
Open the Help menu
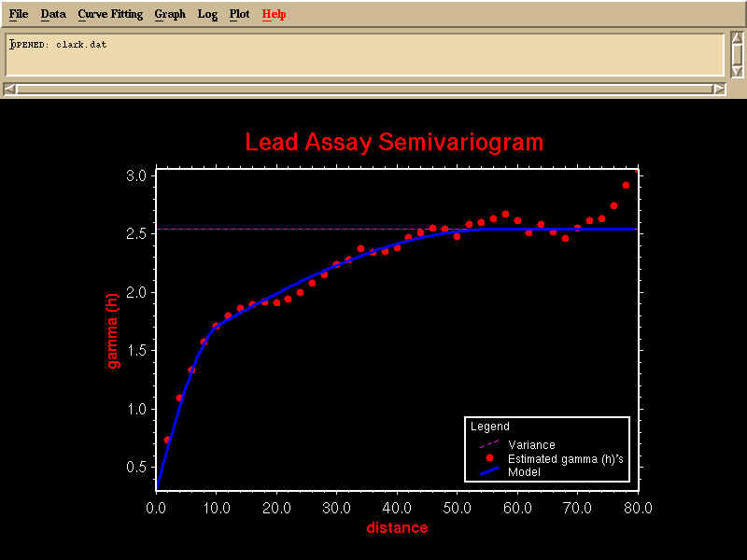[x=274, y=14]
